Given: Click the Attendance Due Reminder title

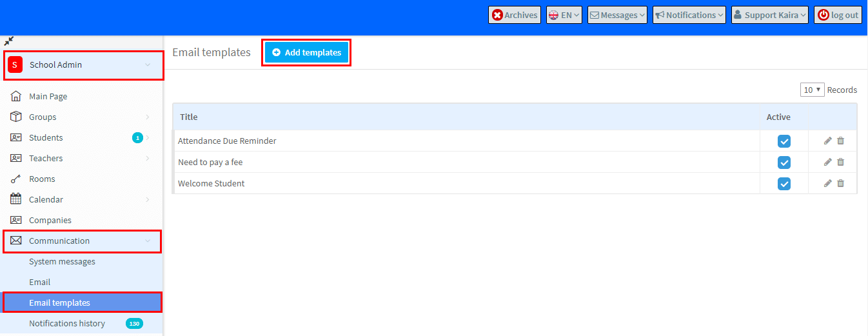Looking at the screenshot, I should (227, 141).
